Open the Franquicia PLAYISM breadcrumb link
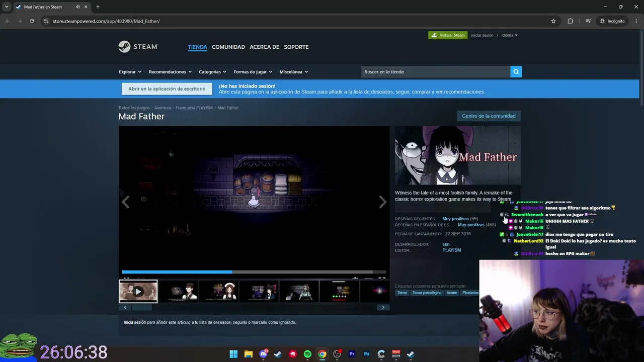 194,108
